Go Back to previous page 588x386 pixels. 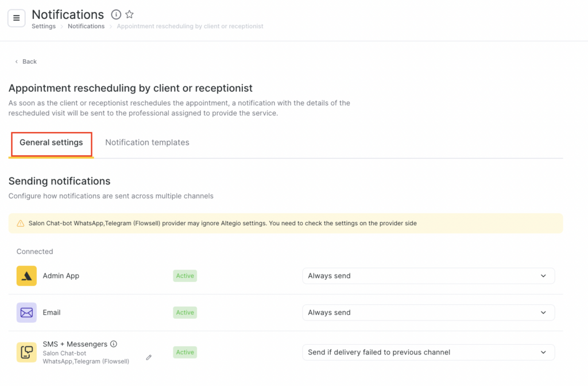(x=26, y=61)
